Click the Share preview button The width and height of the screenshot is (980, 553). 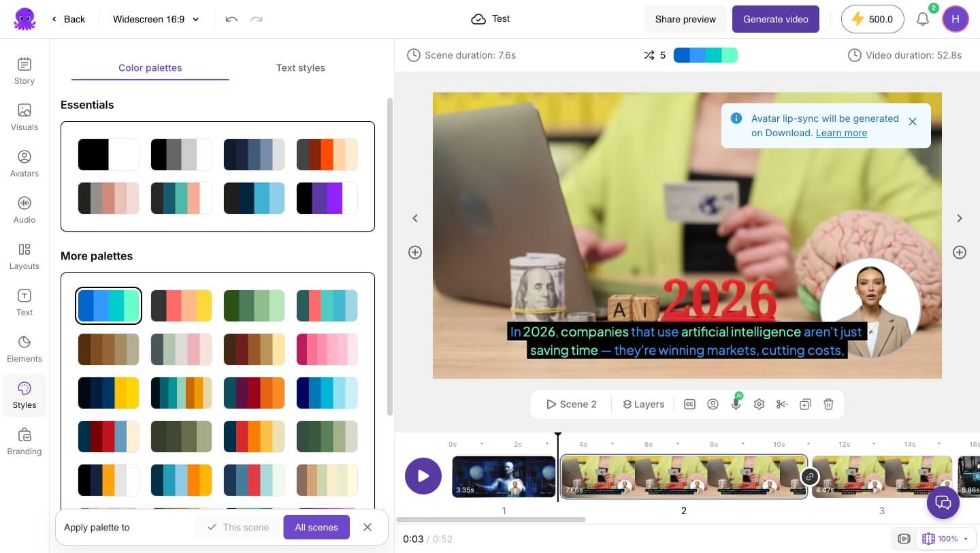685,19
